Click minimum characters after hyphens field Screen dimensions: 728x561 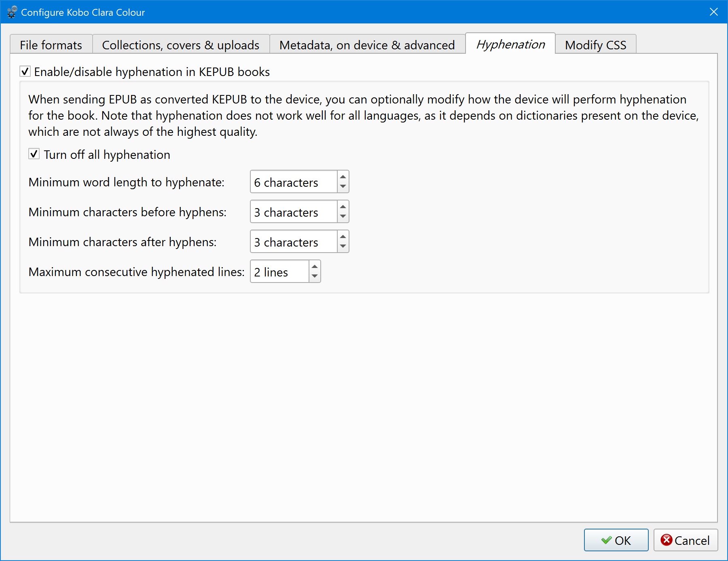[294, 242]
